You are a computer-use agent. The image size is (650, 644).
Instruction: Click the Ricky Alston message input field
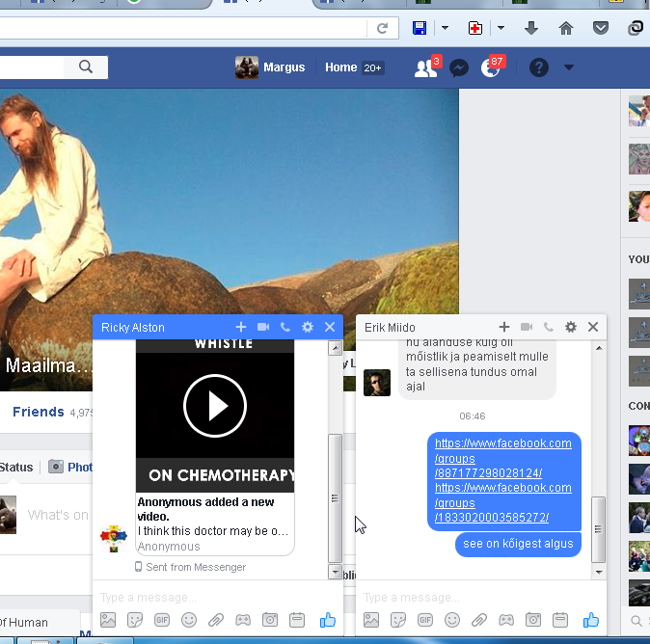click(218, 598)
